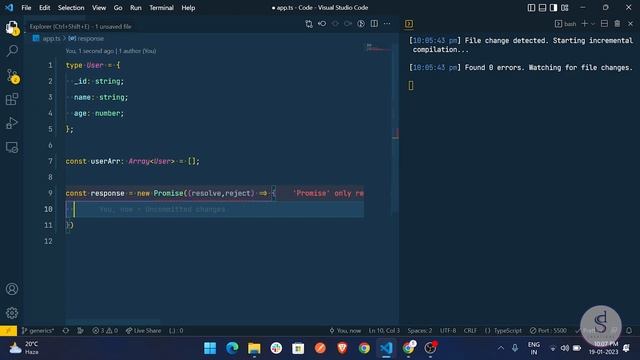The width and height of the screenshot is (640, 360).
Task: Open the Manage settings gear
Action: click(x=12, y=313)
